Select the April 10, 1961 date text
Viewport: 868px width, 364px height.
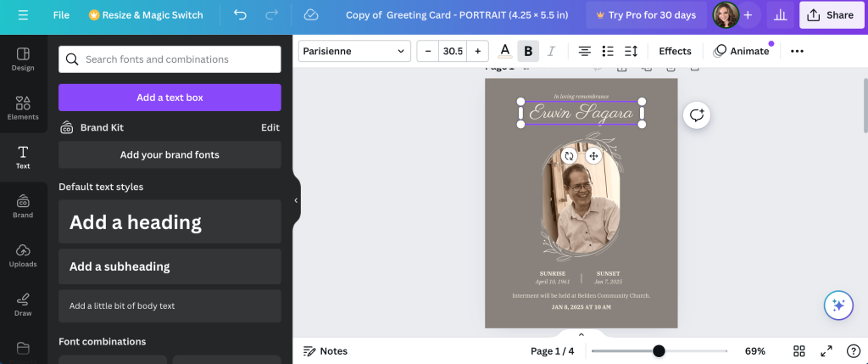coord(553,282)
